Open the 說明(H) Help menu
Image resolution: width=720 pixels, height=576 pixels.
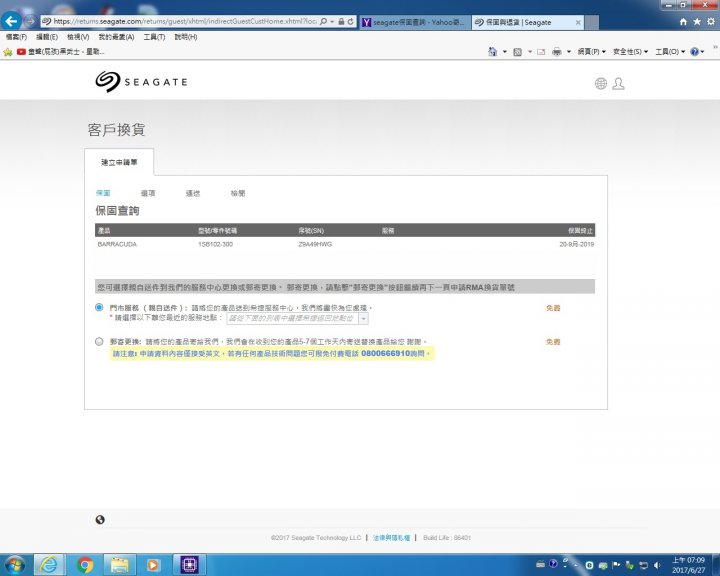click(186, 37)
